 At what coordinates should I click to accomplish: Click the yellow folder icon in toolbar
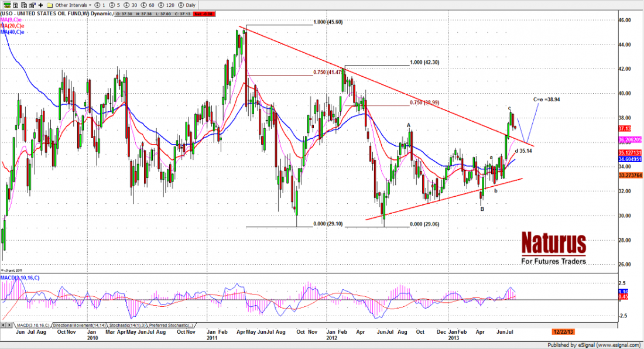click(49, 5)
